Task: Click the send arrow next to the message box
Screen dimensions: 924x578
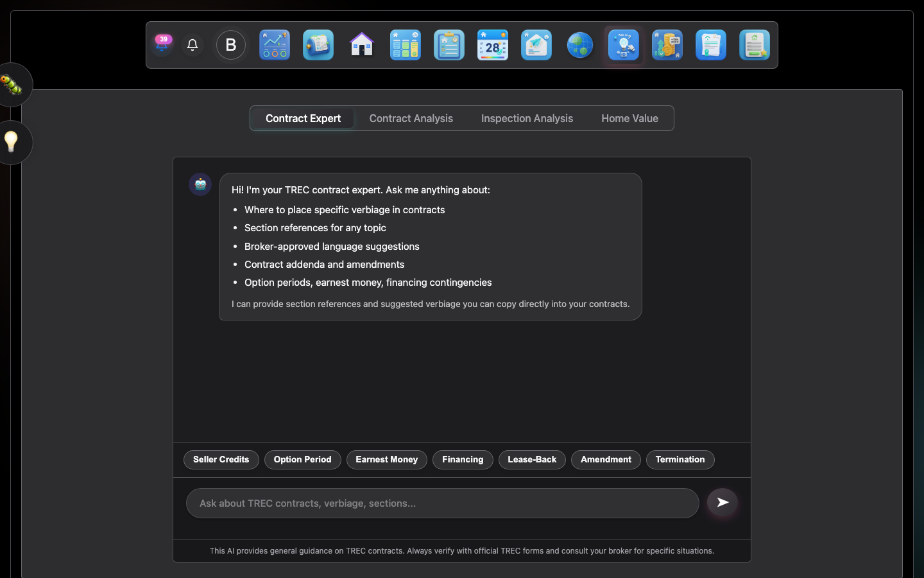Action: click(722, 503)
